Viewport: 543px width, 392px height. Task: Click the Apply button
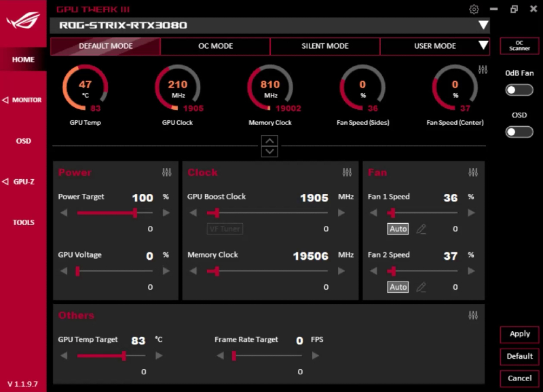(x=519, y=334)
